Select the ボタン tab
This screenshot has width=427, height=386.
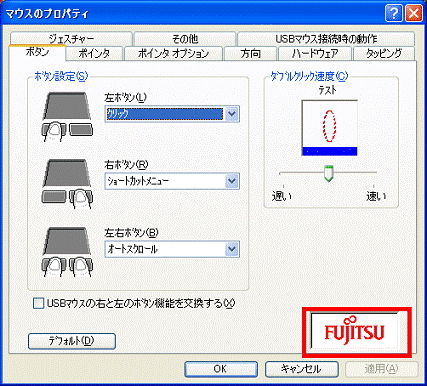pyautogui.click(x=37, y=52)
